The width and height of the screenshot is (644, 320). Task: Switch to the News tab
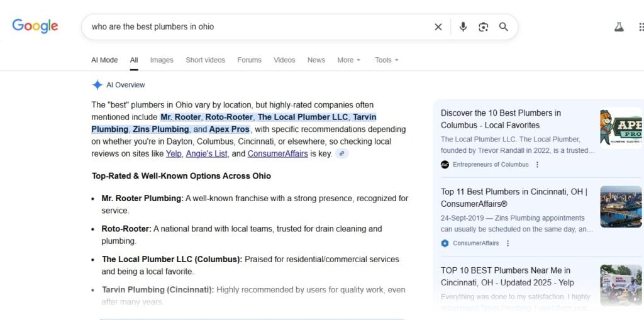pos(316,60)
